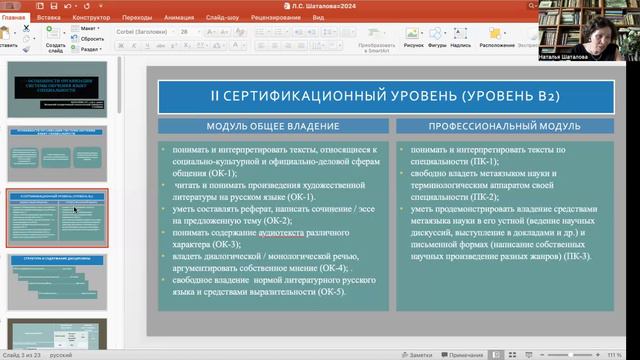640x360 pixels.
Task: Open the Line Spacing dropdown
Action: coord(329,32)
